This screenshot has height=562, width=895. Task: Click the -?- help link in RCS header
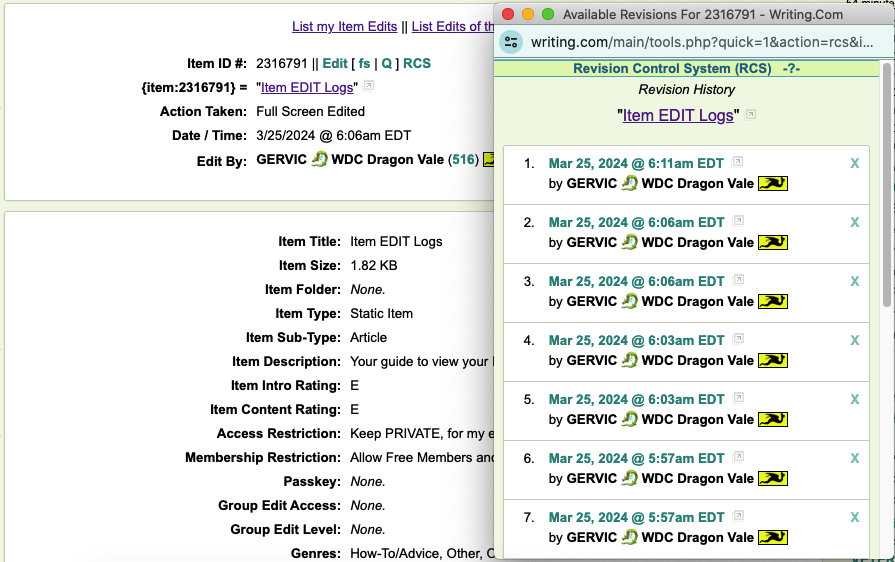(x=791, y=69)
